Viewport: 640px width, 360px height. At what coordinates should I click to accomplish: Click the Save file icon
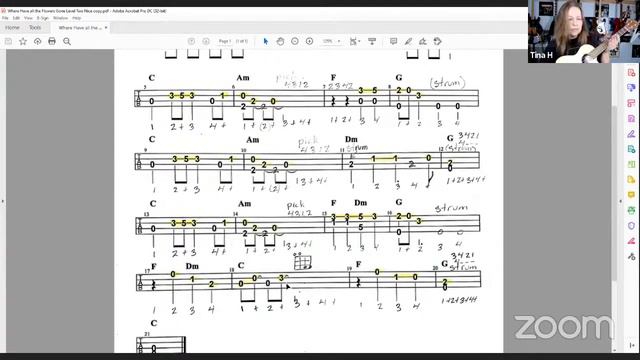tap(8, 41)
